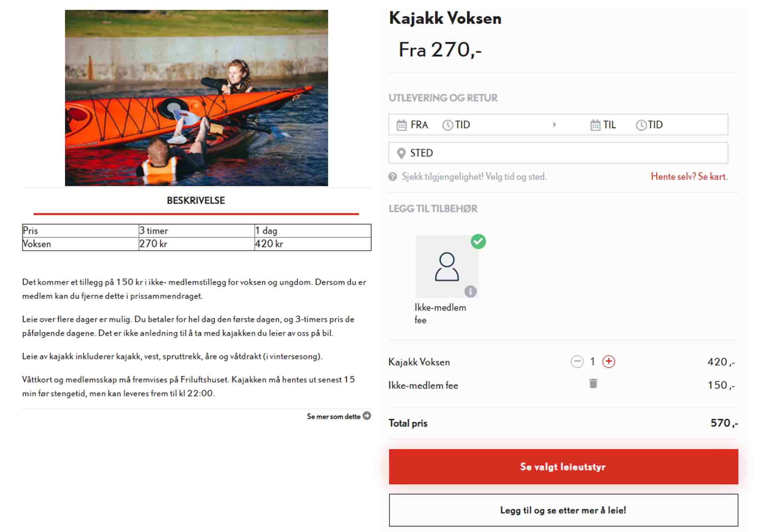Viewport: 778px width, 532px height.
Task: Click the FRA calendar icon
Action: click(x=401, y=125)
